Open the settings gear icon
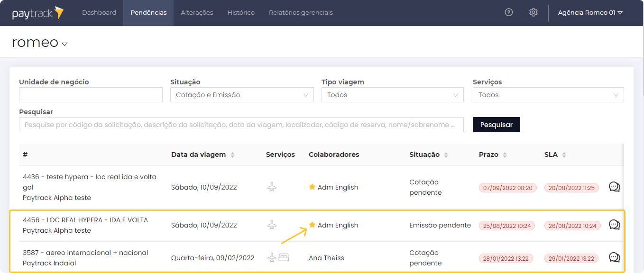Screen dimensions: 644x273 (534, 13)
